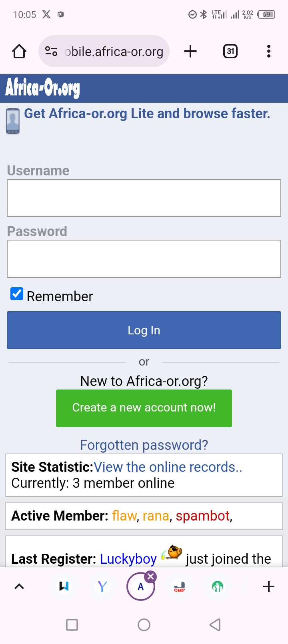The width and height of the screenshot is (288, 644).
Task: Expand tab strip with the up chevron
Action: point(19,586)
